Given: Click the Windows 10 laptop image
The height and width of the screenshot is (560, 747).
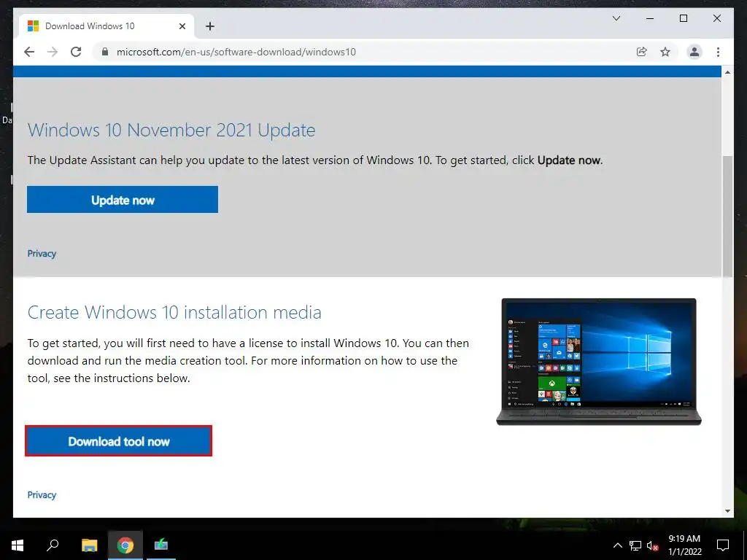Looking at the screenshot, I should [599, 362].
